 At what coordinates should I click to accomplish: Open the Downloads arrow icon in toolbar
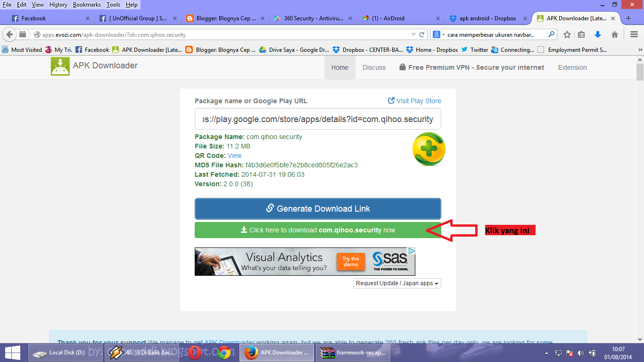click(x=598, y=34)
